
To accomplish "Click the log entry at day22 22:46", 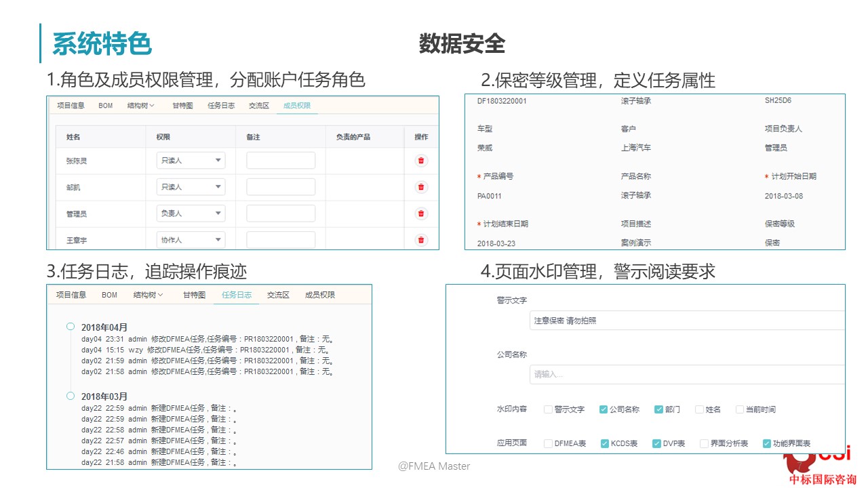I will 159,451.
